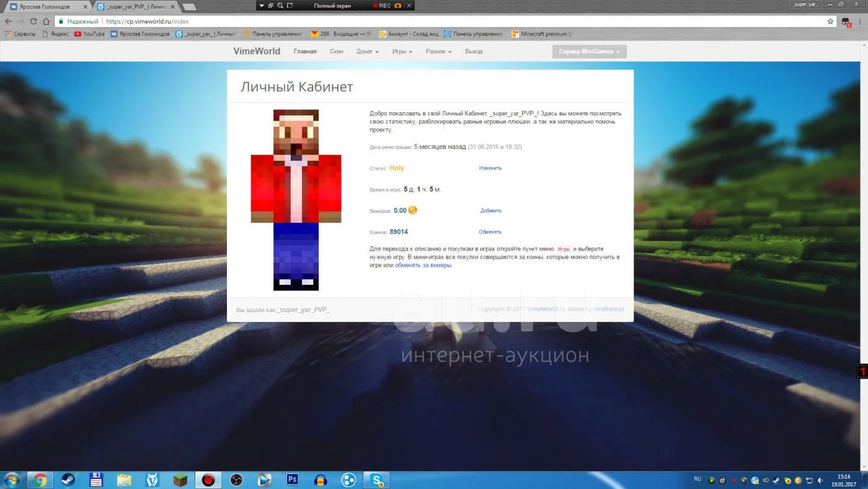The image size is (868, 489).
Task: Click the zoom magnifier in recorder bar
Action: (x=280, y=6)
